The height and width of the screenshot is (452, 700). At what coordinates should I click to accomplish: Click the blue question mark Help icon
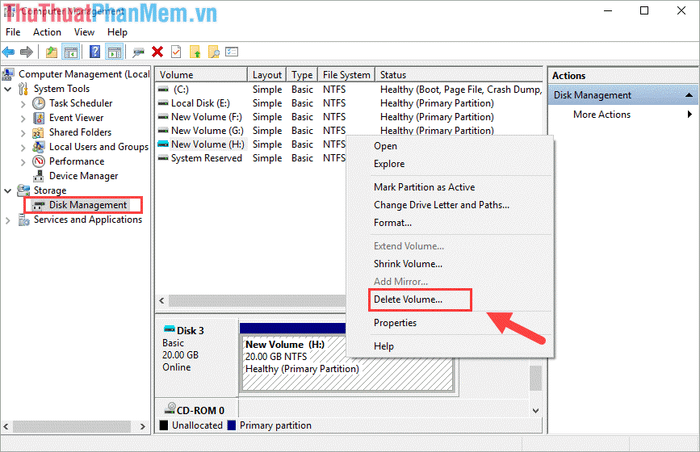95,52
